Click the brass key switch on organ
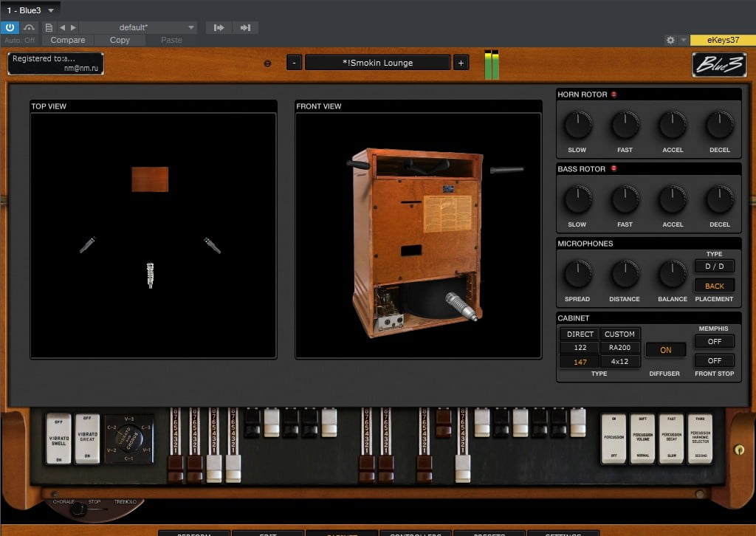Viewport: 756px width, 536px height. tap(738, 450)
